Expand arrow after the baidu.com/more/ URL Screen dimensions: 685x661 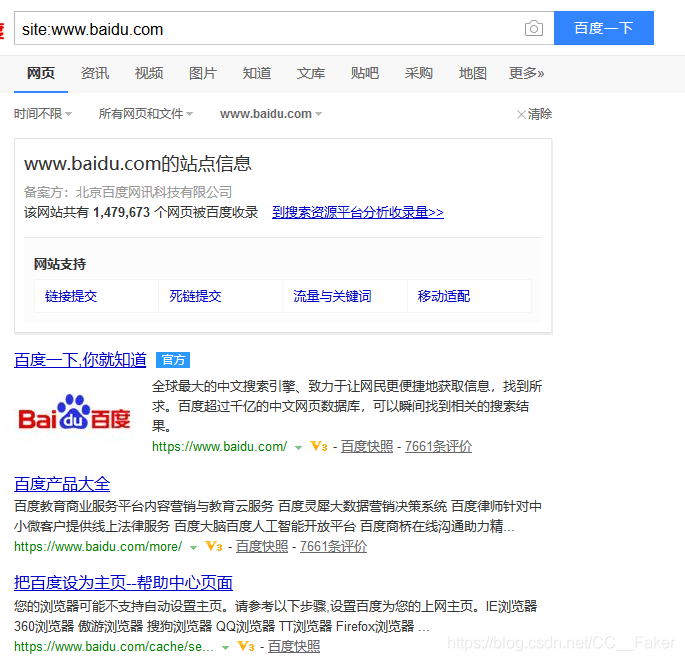pos(194,547)
